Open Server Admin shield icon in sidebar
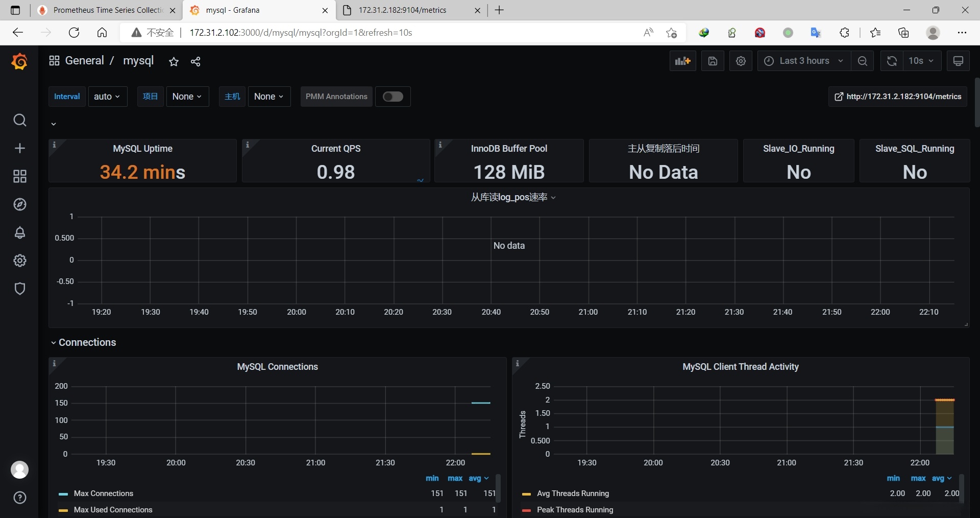The width and height of the screenshot is (980, 518). 20,289
